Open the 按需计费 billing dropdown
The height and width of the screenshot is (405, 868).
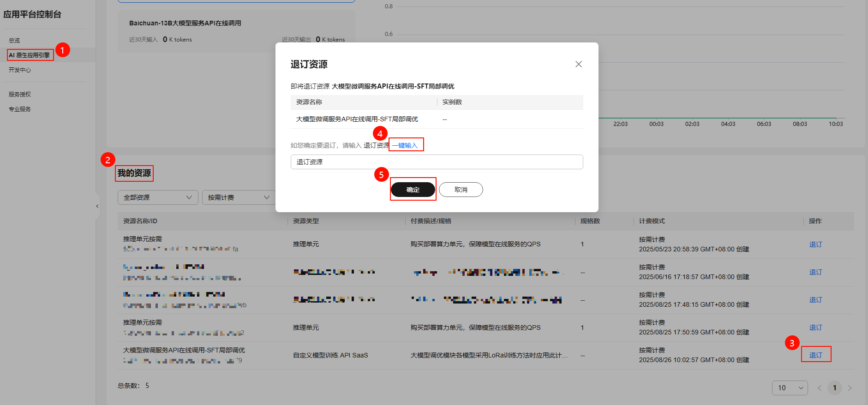[x=238, y=197]
